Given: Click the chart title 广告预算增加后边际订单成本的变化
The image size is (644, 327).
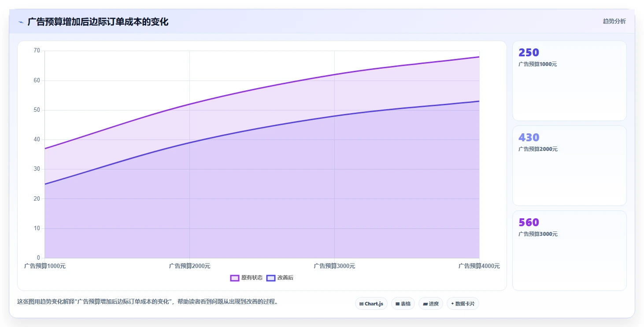Looking at the screenshot, I should pyautogui.click(x=98, y=22).
